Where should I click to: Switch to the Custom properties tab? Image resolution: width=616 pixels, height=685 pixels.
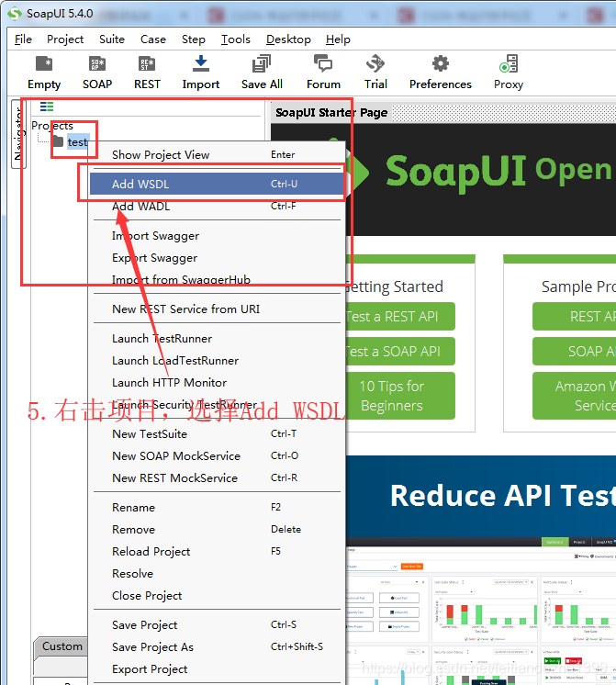pyautogui.click(x=62, y=646)
